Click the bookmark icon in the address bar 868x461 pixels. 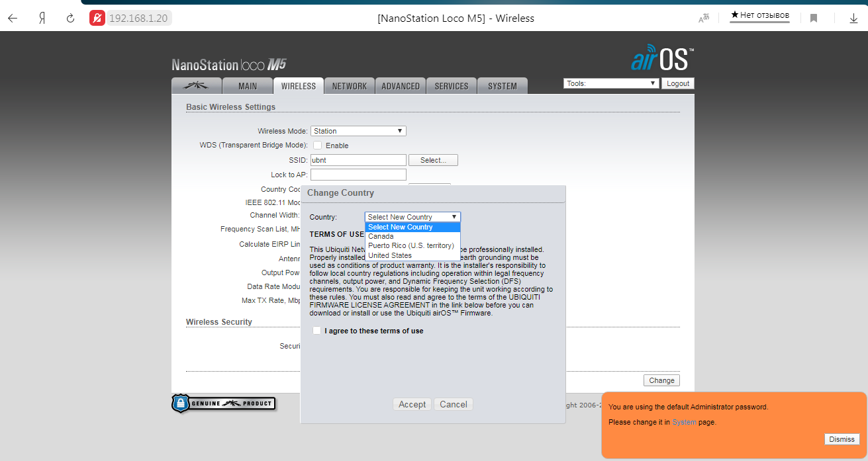[814, 19]
